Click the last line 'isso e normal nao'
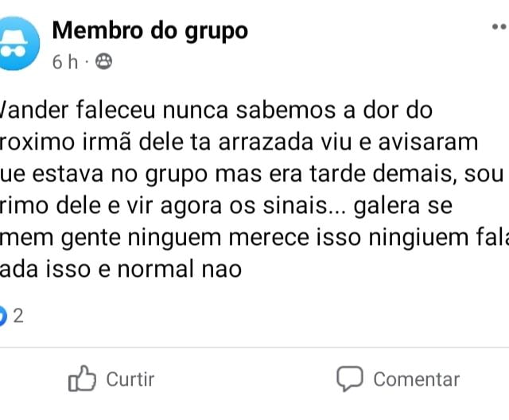Viewport: 509px width, 420px height. (x=120, y=270)
